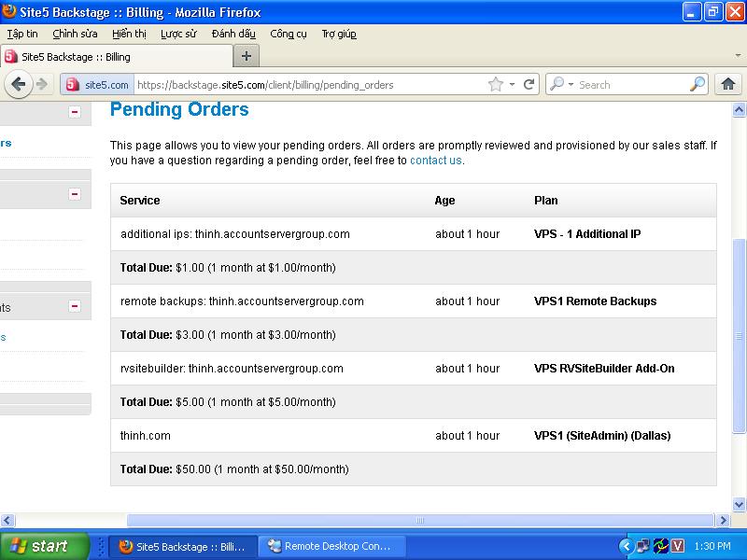The height and width of the screenshot is (560, 747).
Task: Collapse the third sidebar section minus icon
Action: (75, 306)
